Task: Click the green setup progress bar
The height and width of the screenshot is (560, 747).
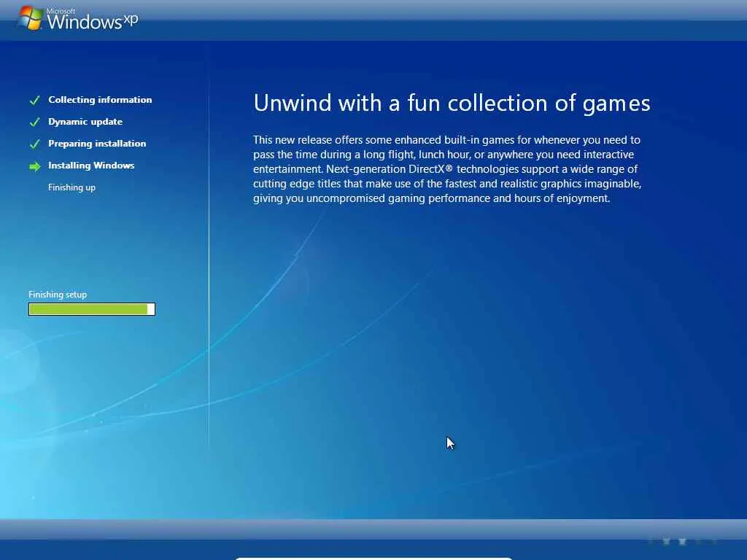Action: click(92, 309)
